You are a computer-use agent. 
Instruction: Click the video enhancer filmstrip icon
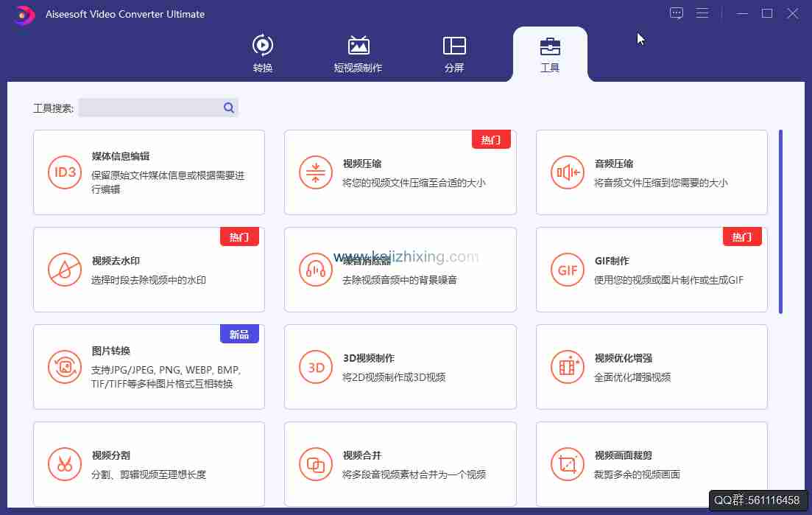click(x=568, y=367)
